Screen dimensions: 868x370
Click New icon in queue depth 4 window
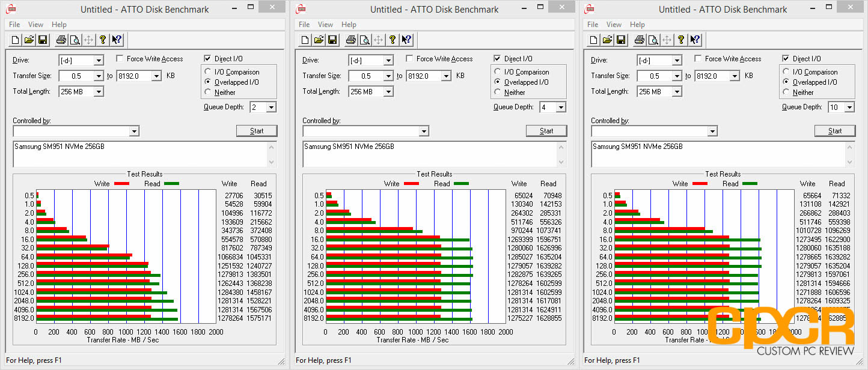coord(306,40)
